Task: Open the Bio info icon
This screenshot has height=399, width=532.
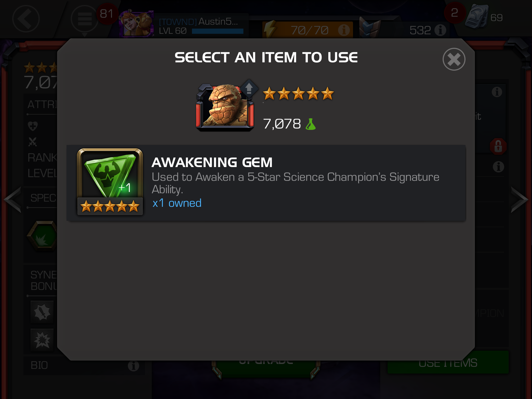Action: tap(133, 366)
